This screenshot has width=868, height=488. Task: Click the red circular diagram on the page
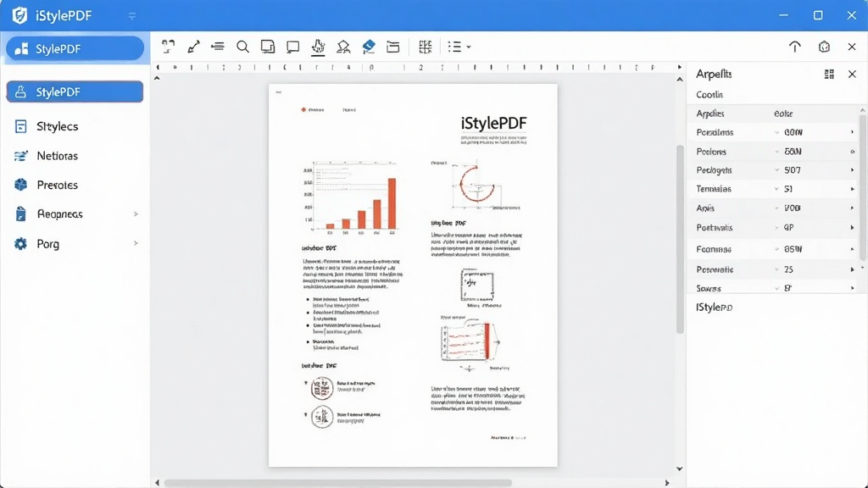476,186
